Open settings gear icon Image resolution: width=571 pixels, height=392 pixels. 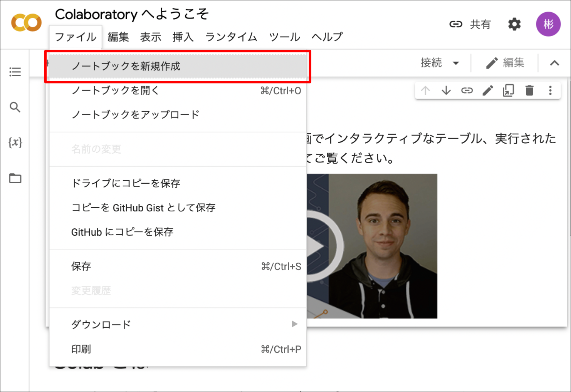pyautogui.click(x=514, y=24)
